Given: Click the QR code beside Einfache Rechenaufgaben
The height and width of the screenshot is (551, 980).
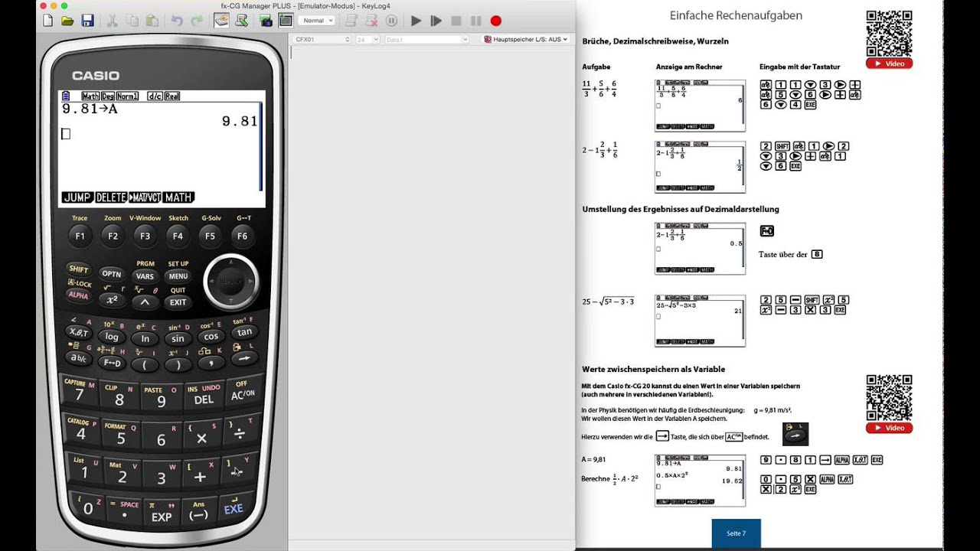Looking at the screenshot, I should pyautogui.click(x=889, y=33).
